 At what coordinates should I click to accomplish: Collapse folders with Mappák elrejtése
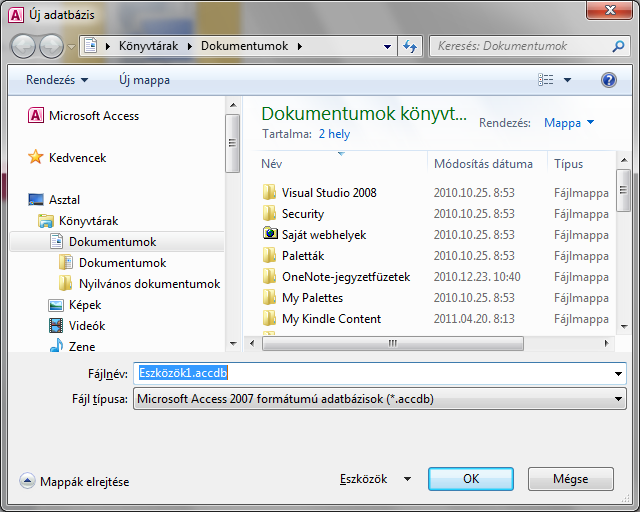74,482
